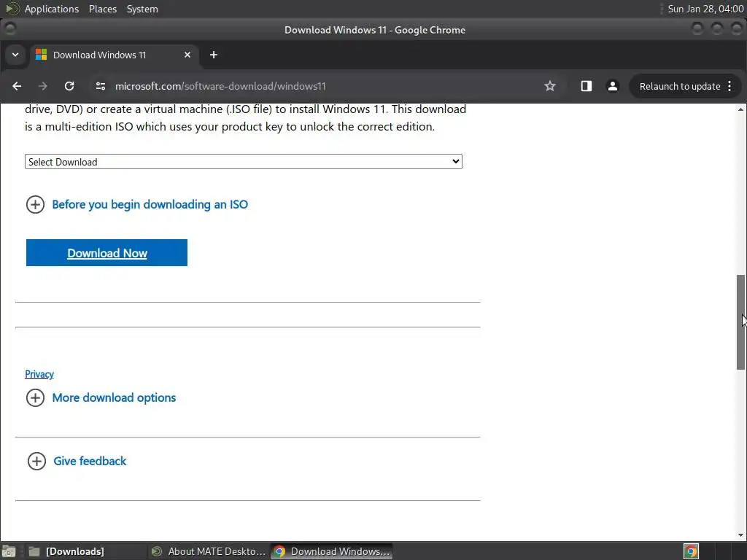Open the Chrome profile menu
747x560 pixels.
click(613, 86)
